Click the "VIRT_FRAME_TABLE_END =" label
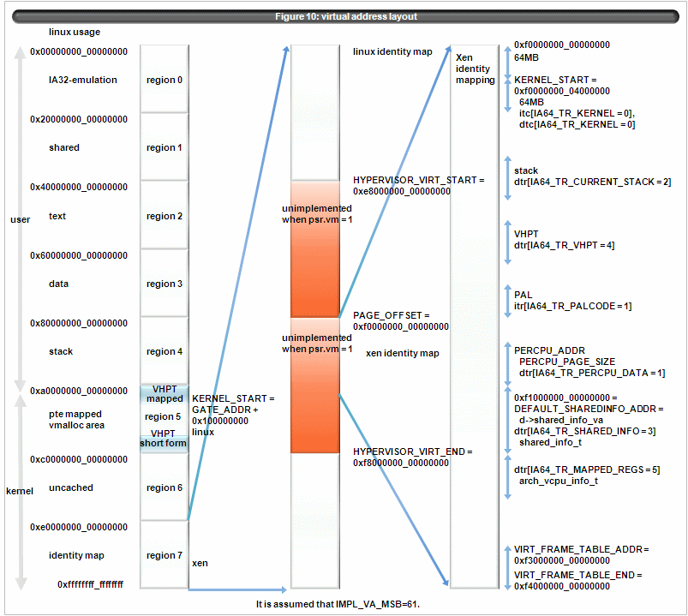 click(x=578, y=575)
